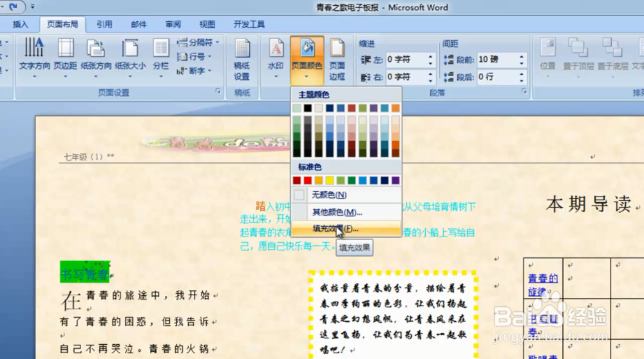Screen dimensions: 644x359
Task: Click the green 书写青春 heading
Action: [x=84, y=272]
